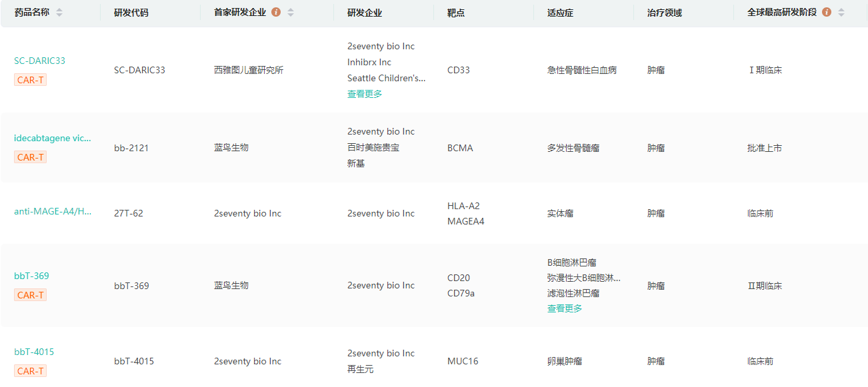This screenshot has height=387, width=868.
Task: Click the 靶点 column header
Action: click(457, 13)
